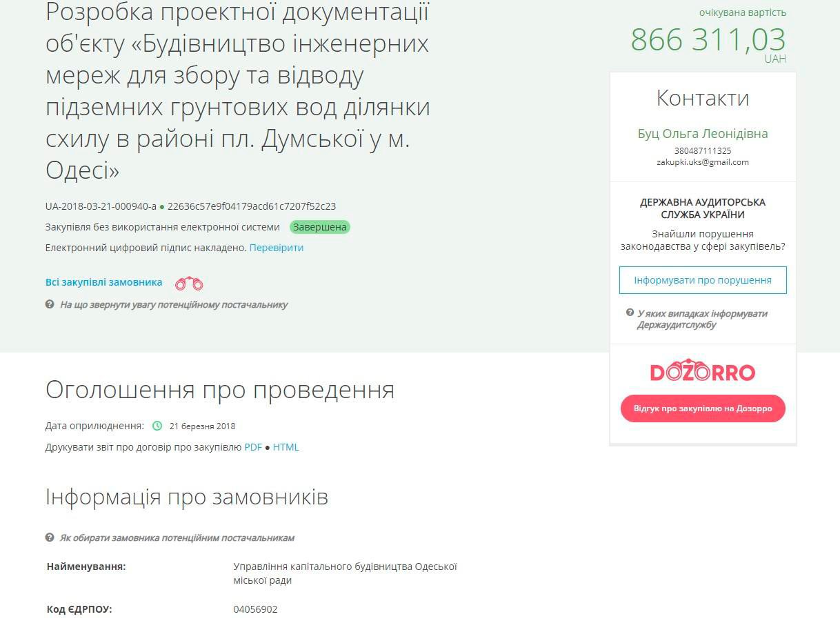Expand 'У яких випадках інформувати Держаудитслужбу' hint
The height and width of the screenshot is (621, 840).
point(702,319)
